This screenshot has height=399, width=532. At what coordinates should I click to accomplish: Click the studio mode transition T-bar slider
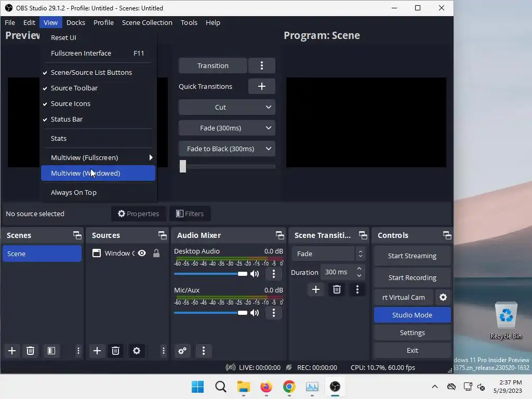point(227,166)
